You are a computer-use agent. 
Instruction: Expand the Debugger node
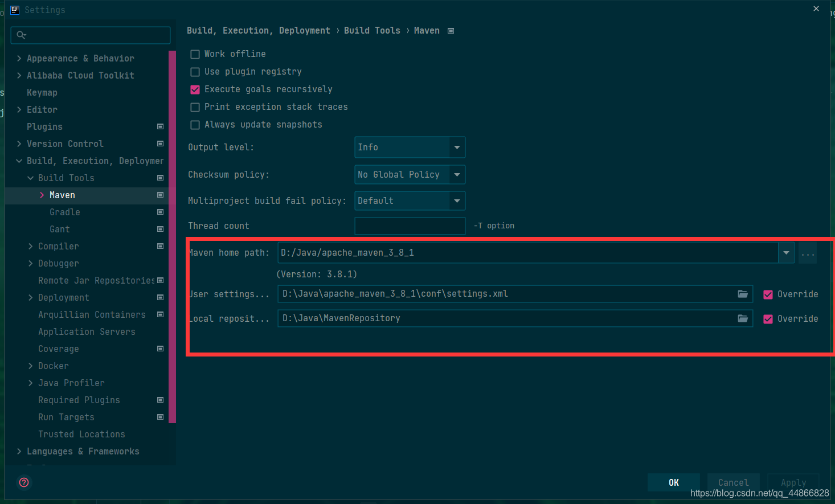(x=31, y=263)
